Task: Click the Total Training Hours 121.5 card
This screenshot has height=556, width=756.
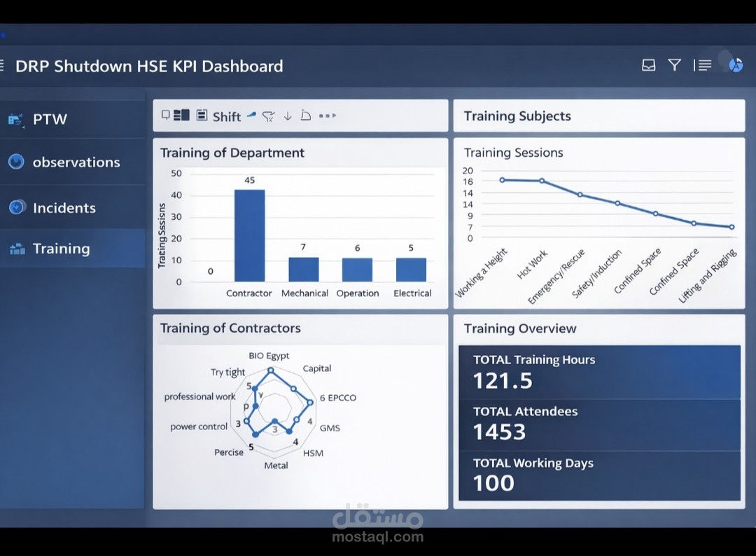Action: tap(599, 373)
